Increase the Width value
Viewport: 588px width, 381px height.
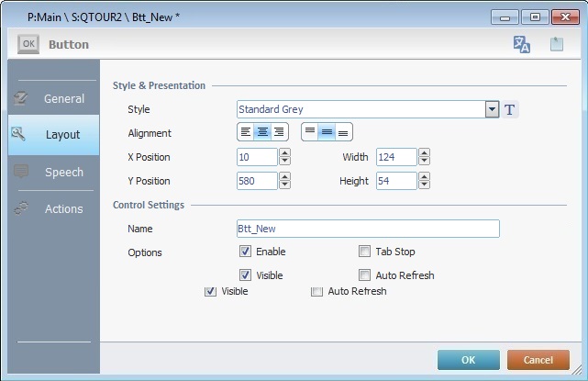424,153
